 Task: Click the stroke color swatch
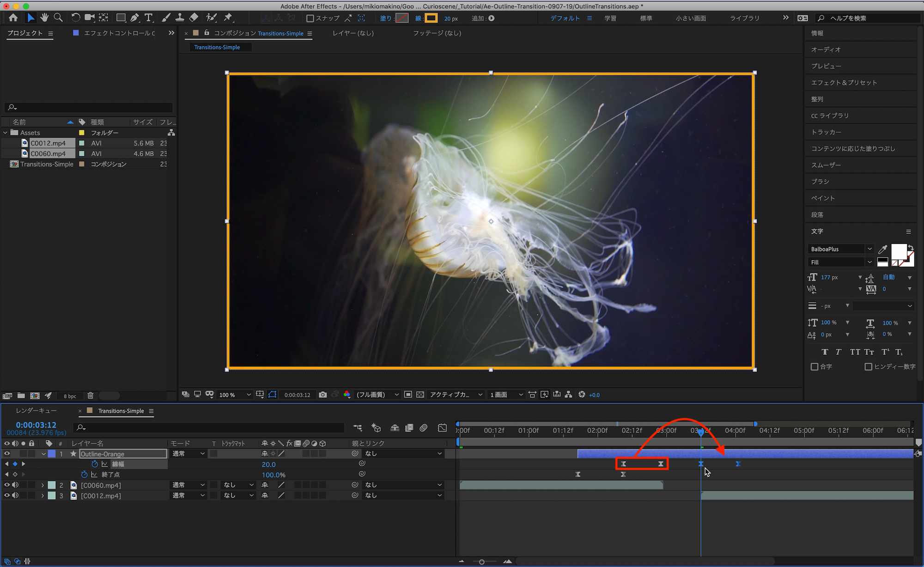click(431, 18)
